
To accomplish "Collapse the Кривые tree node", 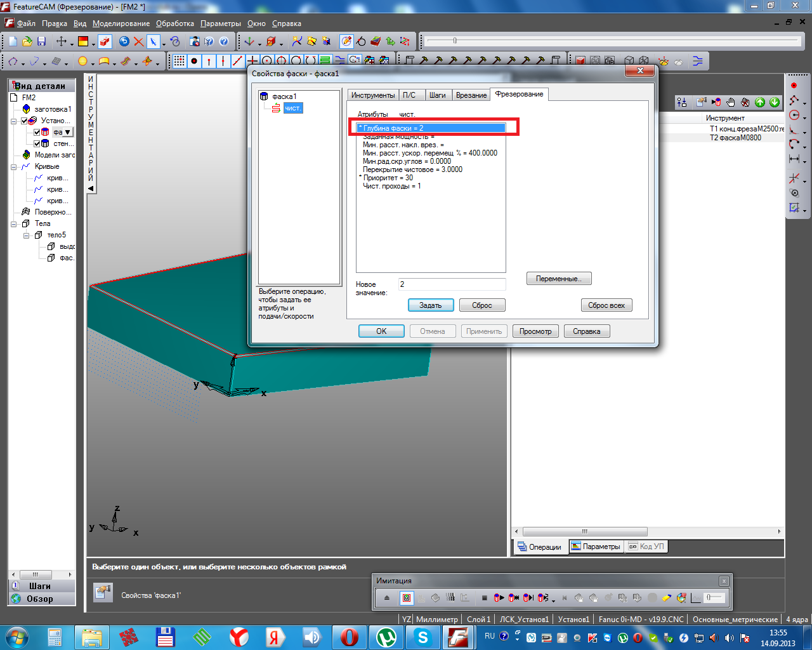I will click(14, 166).
